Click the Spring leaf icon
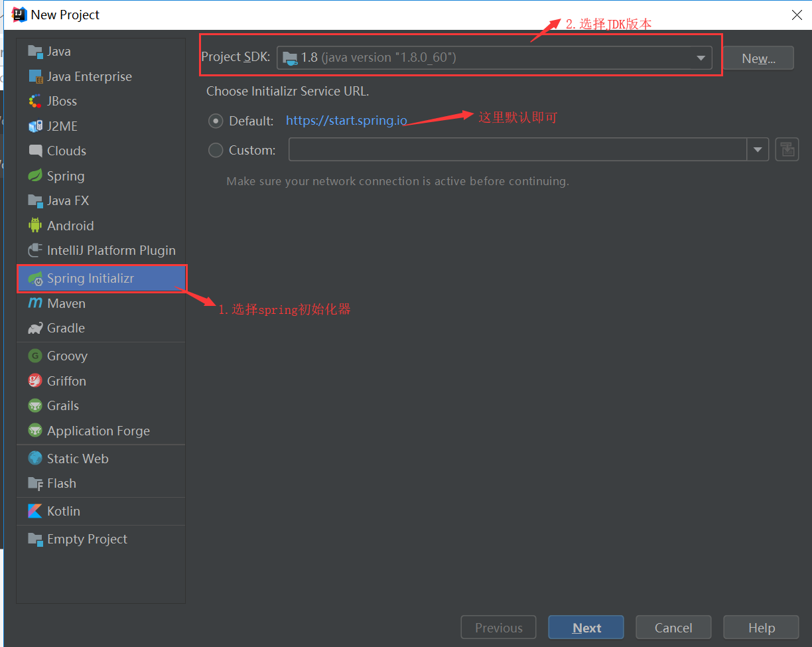 tap(35, 176)
